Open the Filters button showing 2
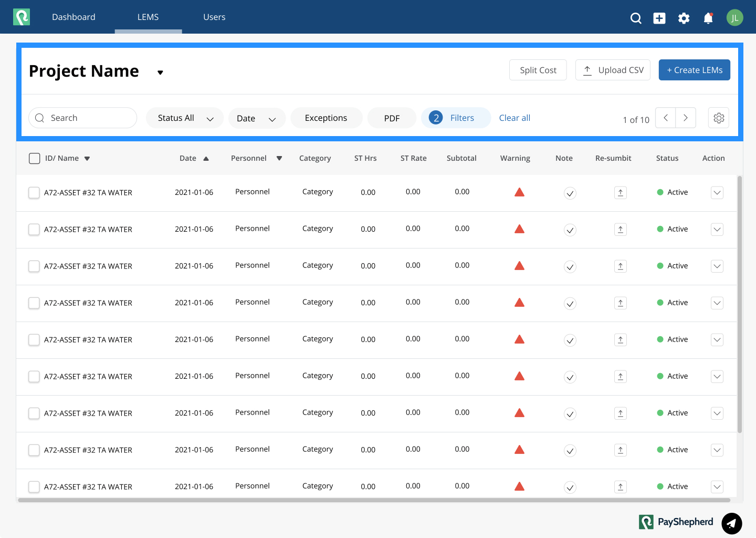The height and width of the screenshot is (538, 756). click(x=456, y=118)
